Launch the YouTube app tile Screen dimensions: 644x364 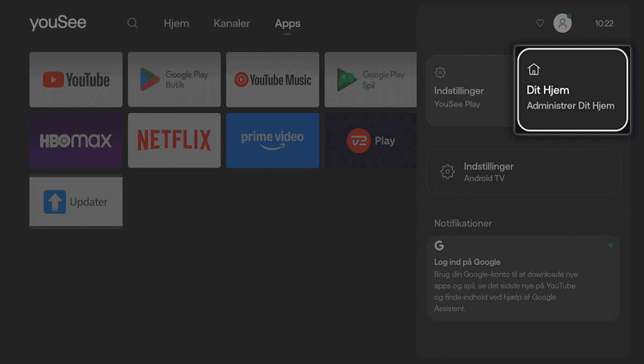(76, 79)
